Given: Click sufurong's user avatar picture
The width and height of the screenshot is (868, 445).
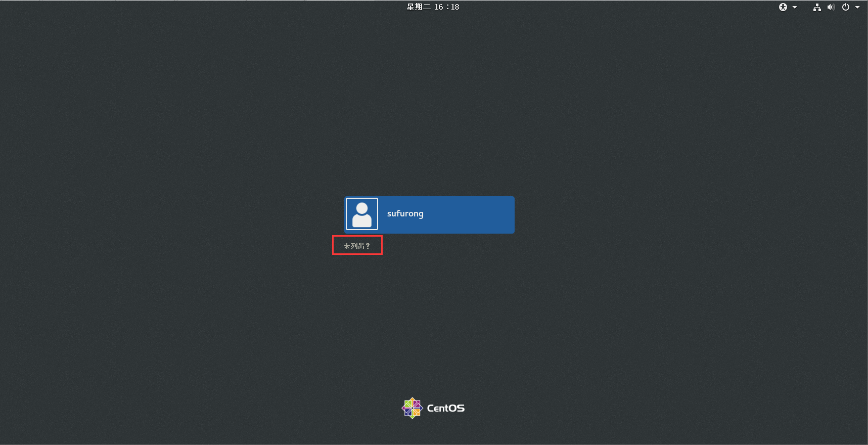Looking at the screenshot, I should (x=362, y=214).
